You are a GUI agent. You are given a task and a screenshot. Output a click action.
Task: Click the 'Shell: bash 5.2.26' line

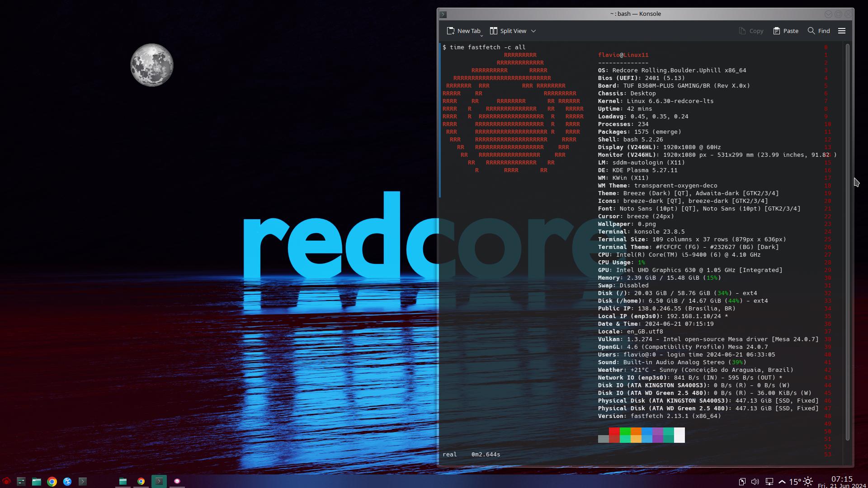pyautogui.click(x=631, y=139)
